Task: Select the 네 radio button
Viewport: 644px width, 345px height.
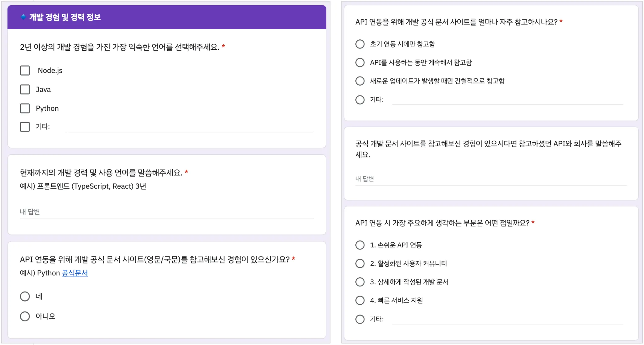Action: point(25,297)
